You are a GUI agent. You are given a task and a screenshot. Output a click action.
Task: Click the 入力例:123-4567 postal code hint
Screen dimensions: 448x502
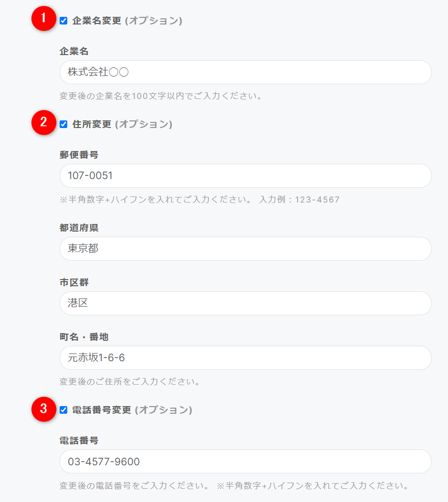click(299, 199)
